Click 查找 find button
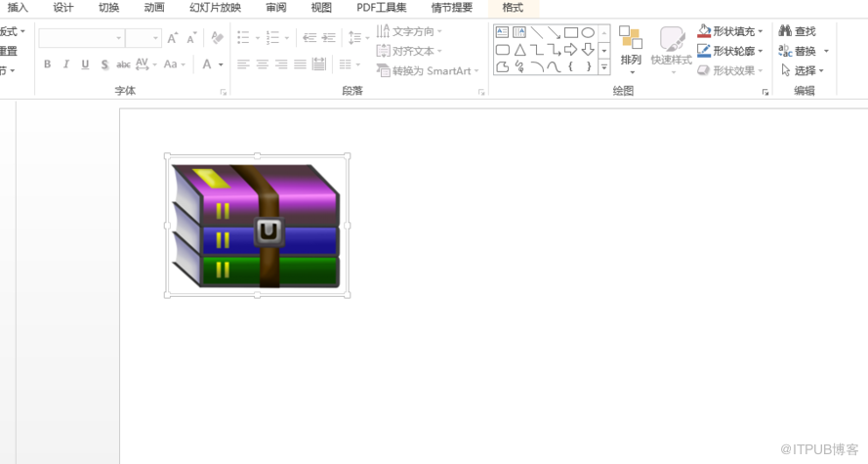The width and height of the screenshot is (868, 464). 798,31
